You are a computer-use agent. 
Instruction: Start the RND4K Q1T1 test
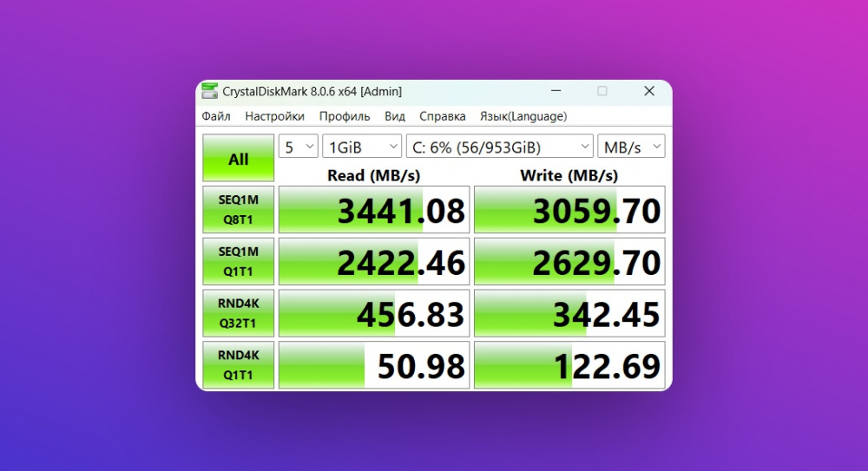pyautogui.click(x=238, y=364)
